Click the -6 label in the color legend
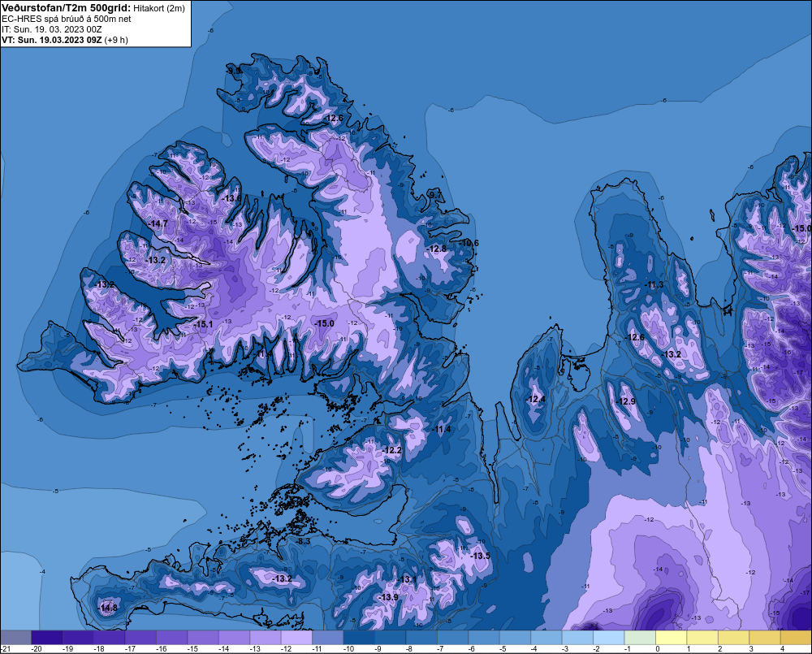812x654 pixels. [x=471, y=649]
